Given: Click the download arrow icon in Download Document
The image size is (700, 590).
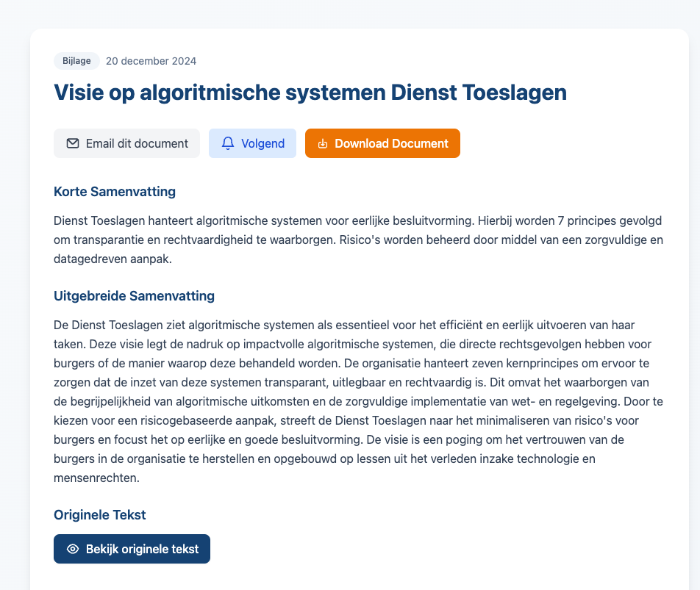Looking at the screenshot, I should click(x=323, y=143).
